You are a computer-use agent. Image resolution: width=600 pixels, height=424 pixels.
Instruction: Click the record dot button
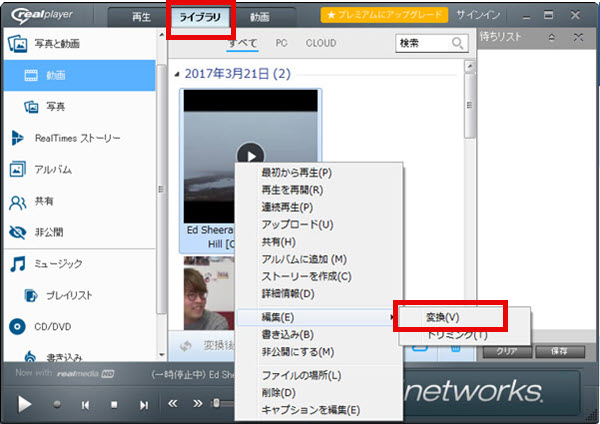(x=58, y=404)
